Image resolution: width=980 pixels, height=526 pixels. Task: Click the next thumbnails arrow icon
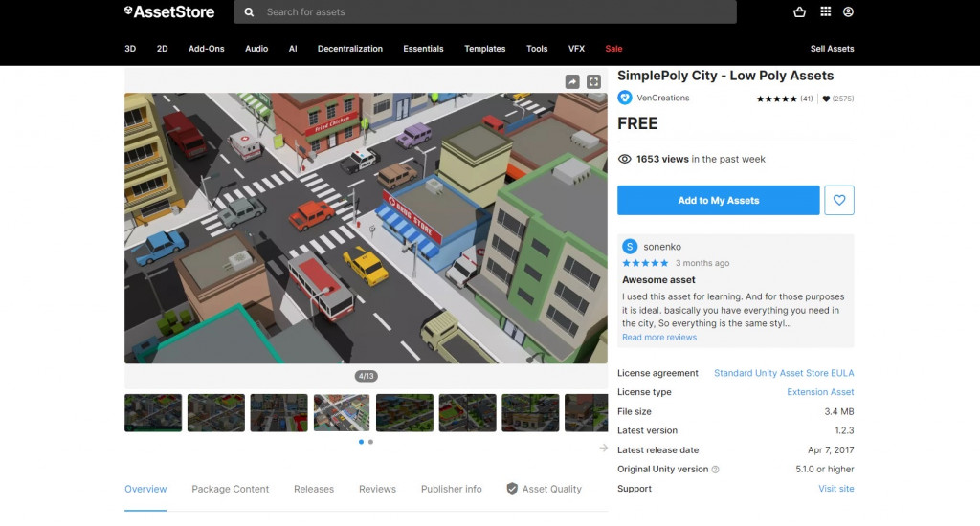pyautogui.click(x=603, y=448)
